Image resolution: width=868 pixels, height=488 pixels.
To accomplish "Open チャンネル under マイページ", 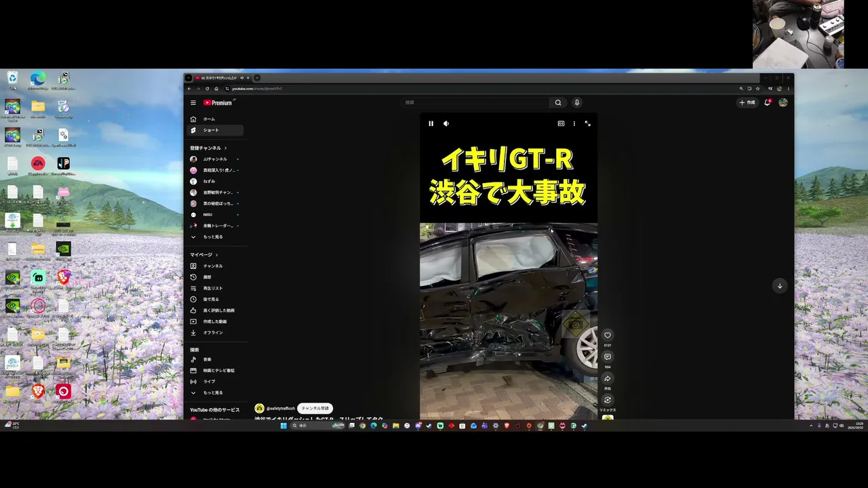I will click(214, 266).
